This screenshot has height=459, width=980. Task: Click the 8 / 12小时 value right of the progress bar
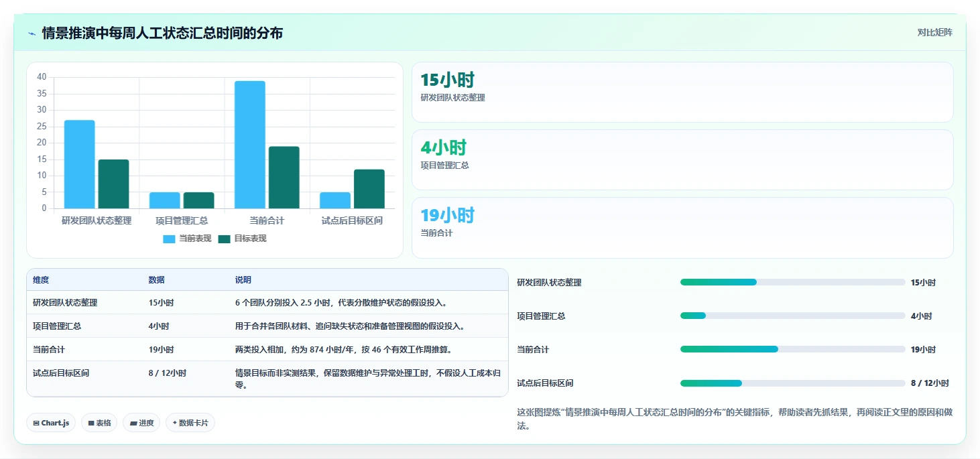click(930, 383)
